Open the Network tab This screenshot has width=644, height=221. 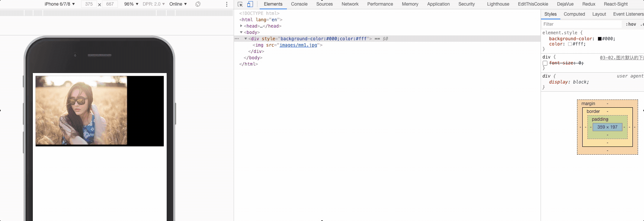click(350, 4)
